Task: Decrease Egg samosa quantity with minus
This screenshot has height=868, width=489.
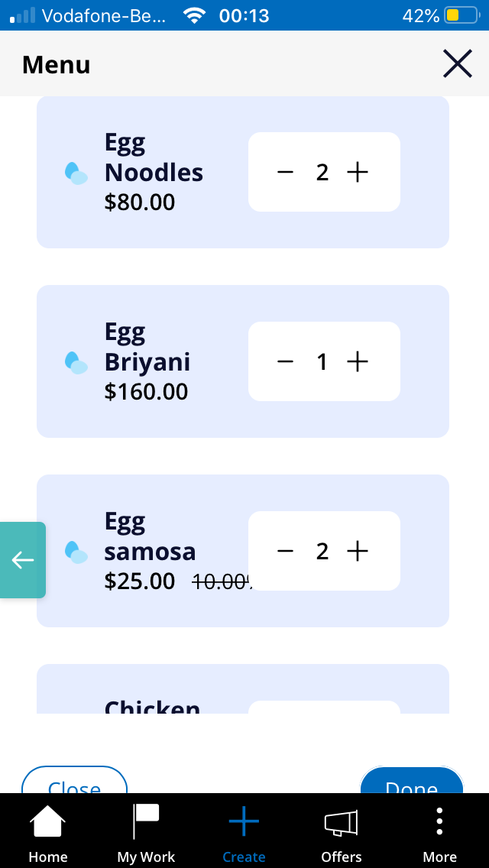Action: coord(285,552)
